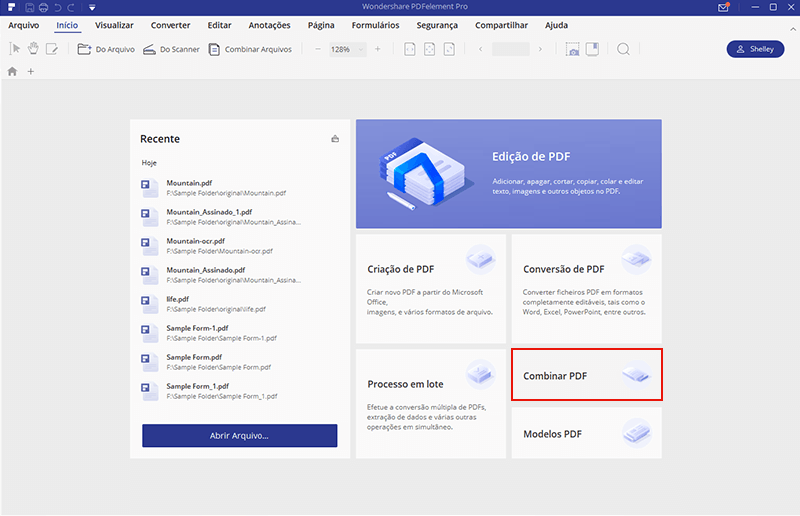Select the Hand pan tool
This screenshot has height=516, width=800.
point(33,49)
